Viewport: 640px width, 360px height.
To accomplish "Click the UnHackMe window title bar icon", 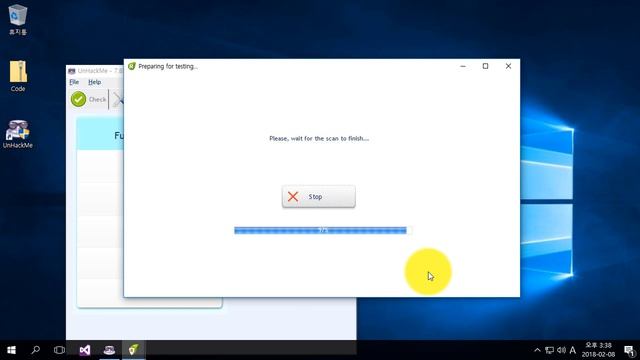I will [72, 71].
